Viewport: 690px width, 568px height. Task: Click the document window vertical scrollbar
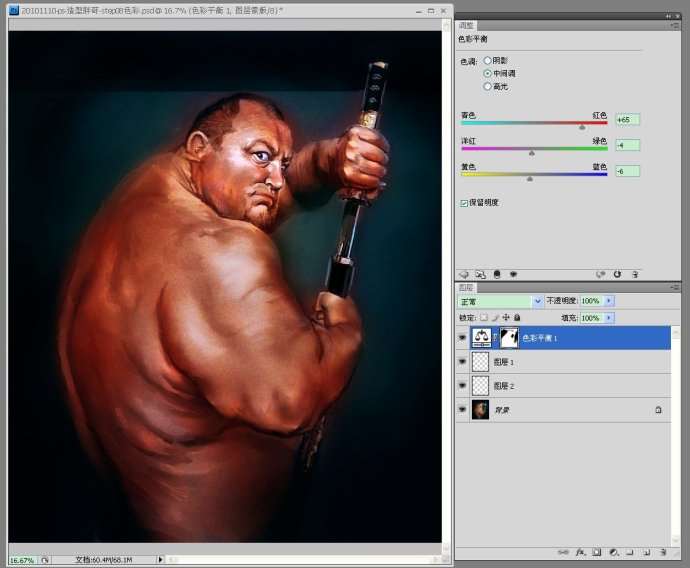[x=446, y=286]
